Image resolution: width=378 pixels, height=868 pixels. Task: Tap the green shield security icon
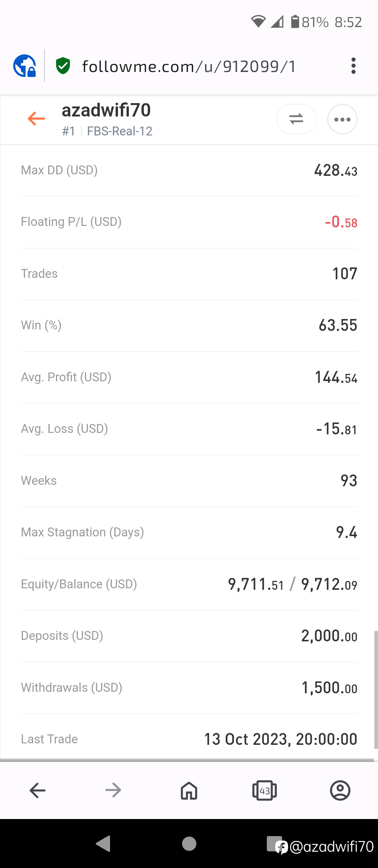click(x=63, y=66)
